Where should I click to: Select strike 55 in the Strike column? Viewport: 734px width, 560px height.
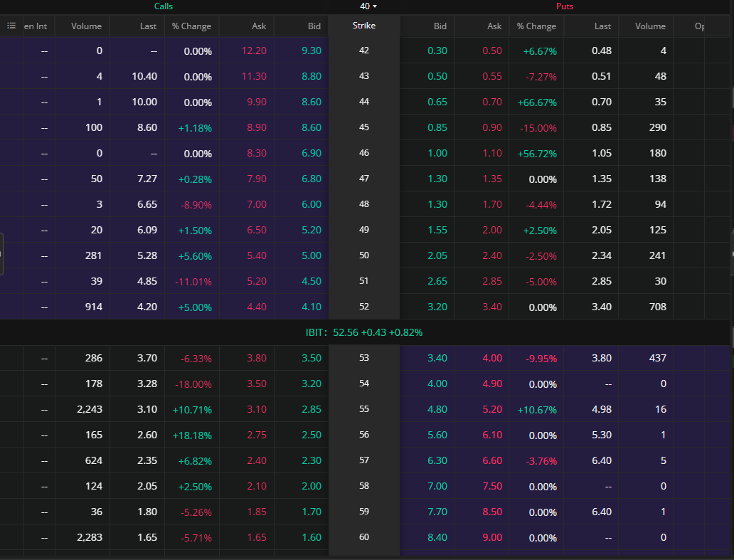tap(364, 409)
